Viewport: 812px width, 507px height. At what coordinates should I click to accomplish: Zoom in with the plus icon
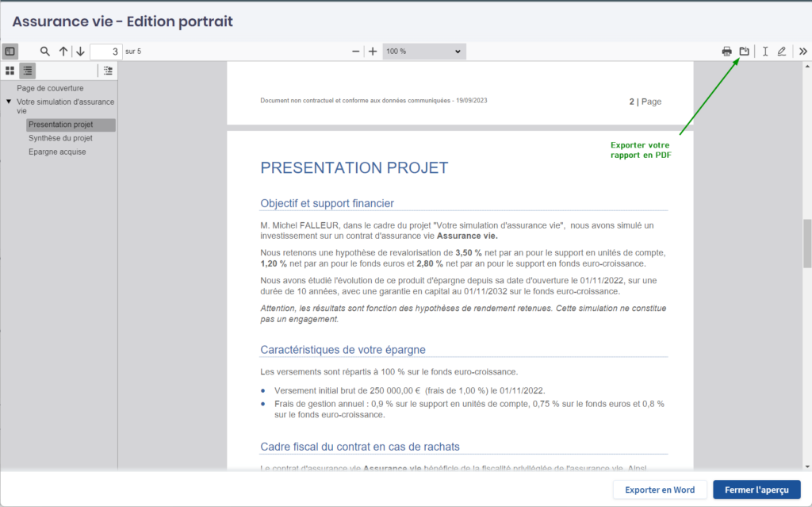(x=373, y=52)
